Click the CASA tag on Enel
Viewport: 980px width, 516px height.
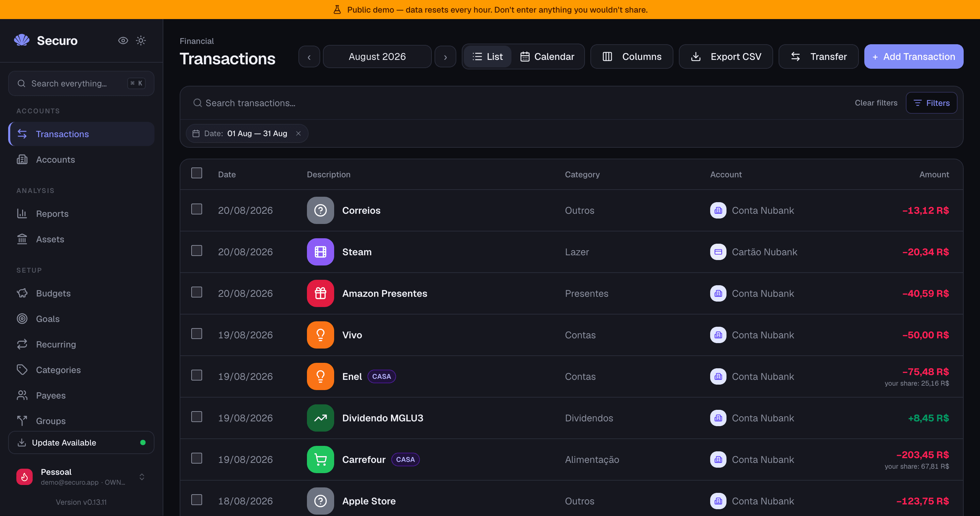tap(381, 376)
